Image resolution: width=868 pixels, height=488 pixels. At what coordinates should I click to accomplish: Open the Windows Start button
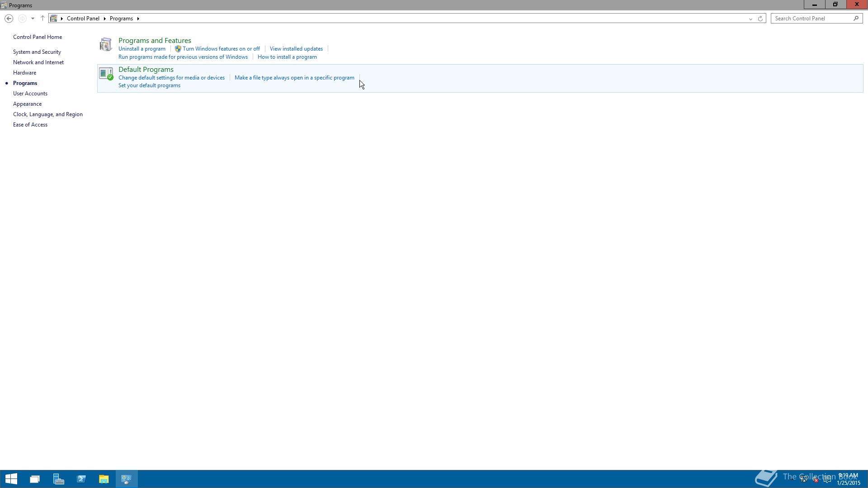click(x=11, y=479)
